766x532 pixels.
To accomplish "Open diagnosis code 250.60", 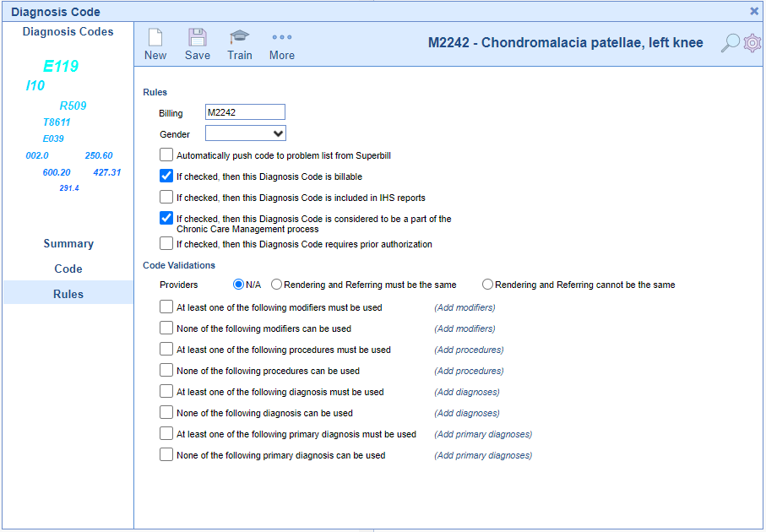I will point(99,155).
